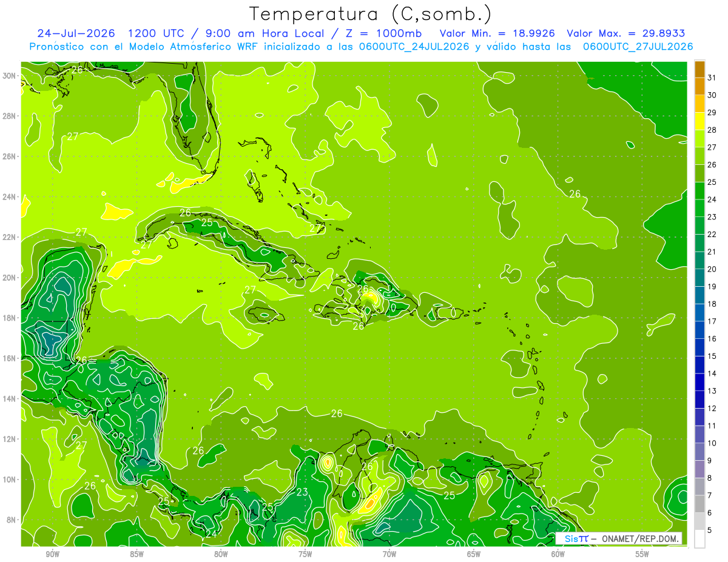728x562 pixels.
Task: Click the purple swatch between 8 and 9
Action: click(x=699, y=469)
